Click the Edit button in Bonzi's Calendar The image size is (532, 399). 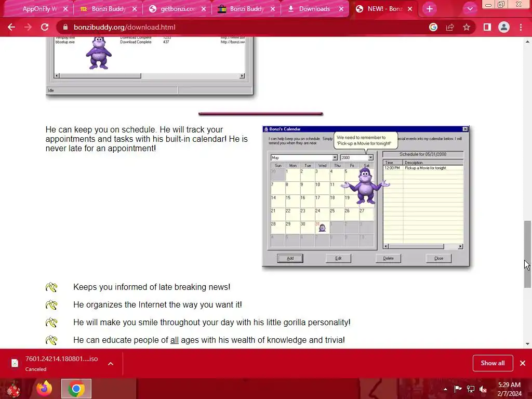[x=338, y=258]
